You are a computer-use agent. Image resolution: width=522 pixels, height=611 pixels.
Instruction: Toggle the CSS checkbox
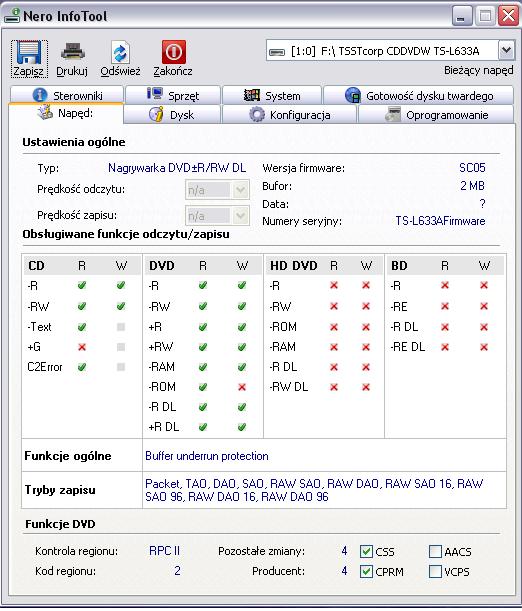coord(366,551)
